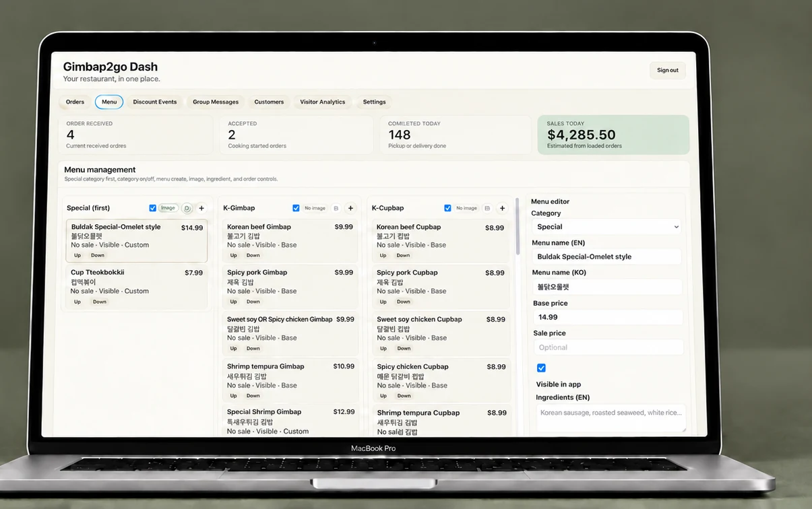
Task: Move Buldak Special-Omelet style up
Action: [x=77, y=255]
